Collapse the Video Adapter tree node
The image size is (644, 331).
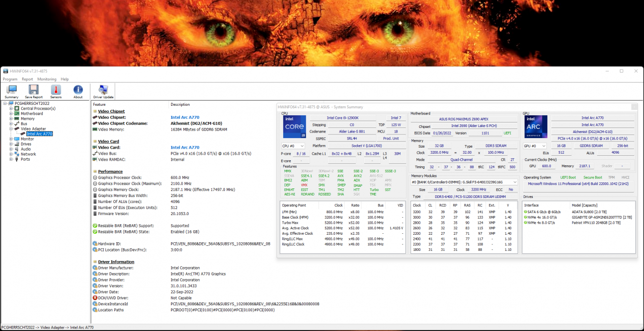click(11, 129)
